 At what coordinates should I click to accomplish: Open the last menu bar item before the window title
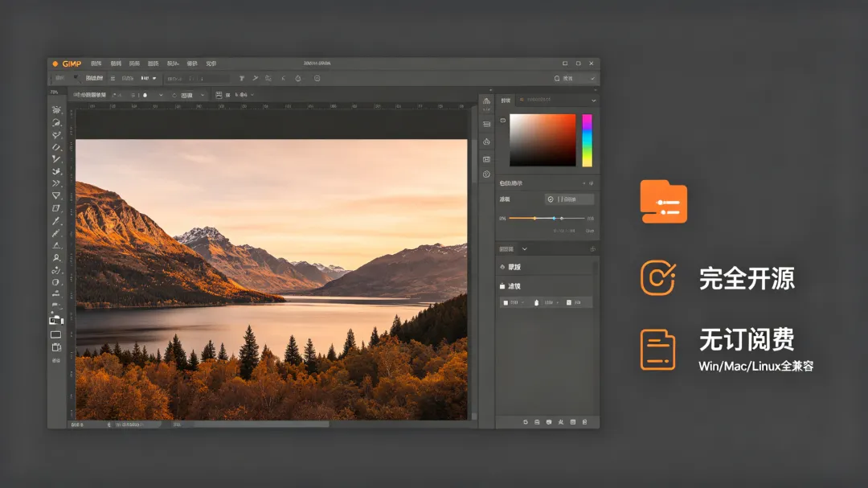(211, 64)
